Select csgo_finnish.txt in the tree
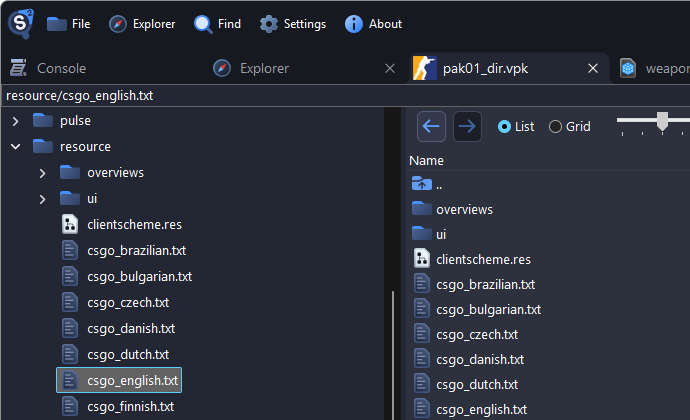Screen dimensions: 690x420 coord(117,406)
